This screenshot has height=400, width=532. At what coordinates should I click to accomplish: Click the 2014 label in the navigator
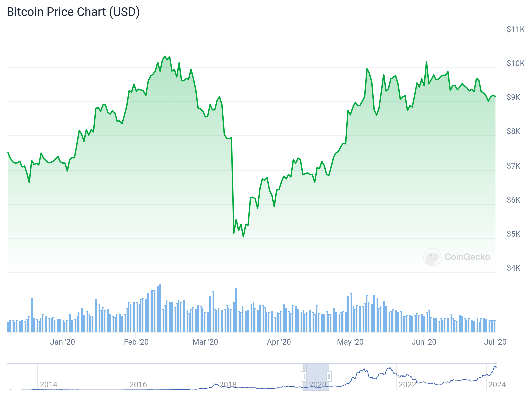49,385
